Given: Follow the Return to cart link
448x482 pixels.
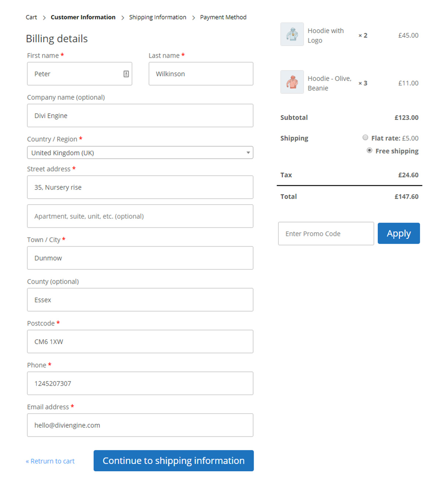Looking at the screenshot, I should tap(50, 461).
